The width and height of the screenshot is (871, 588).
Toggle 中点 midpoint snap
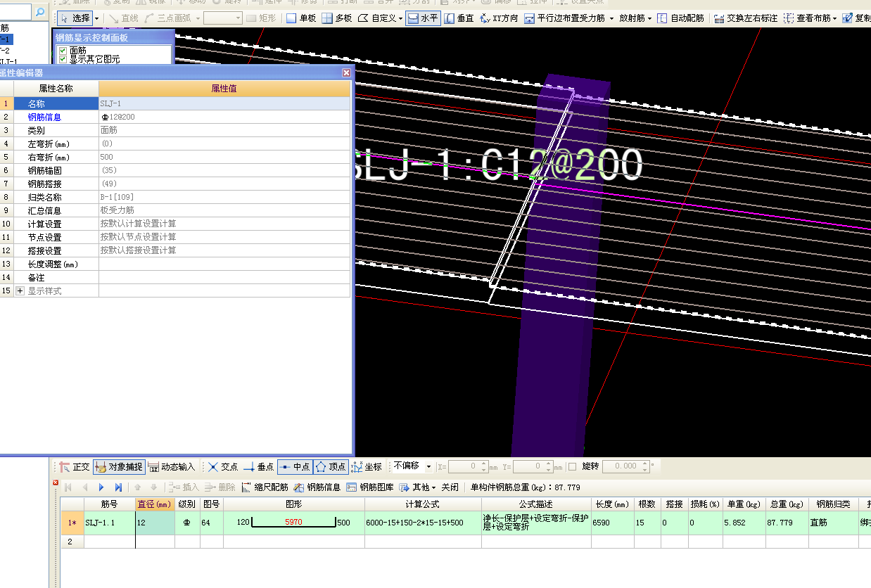tap(295, 466)
